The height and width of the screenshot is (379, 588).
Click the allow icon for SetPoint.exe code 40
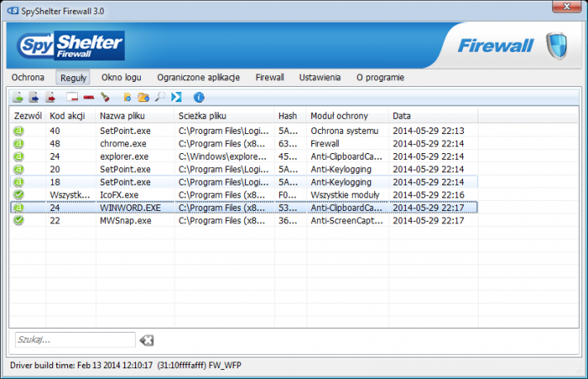19,131
